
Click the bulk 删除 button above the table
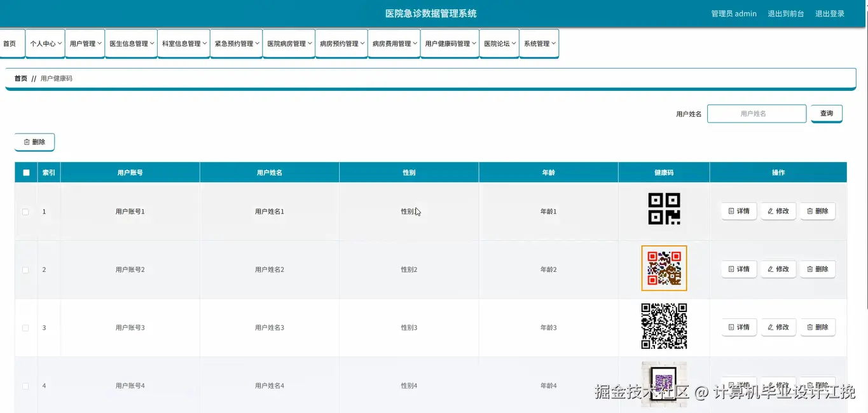[34, 142]
